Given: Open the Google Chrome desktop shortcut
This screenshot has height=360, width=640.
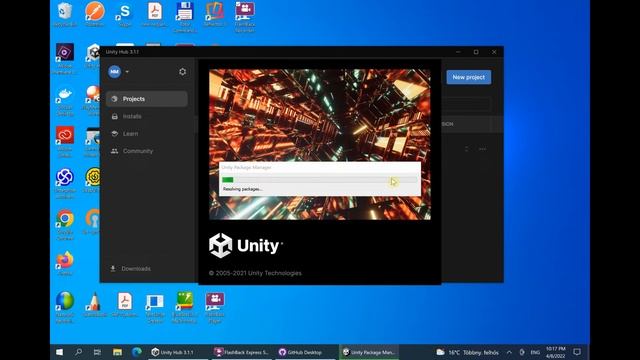Looking at the screenshot, I should [65, 224].
